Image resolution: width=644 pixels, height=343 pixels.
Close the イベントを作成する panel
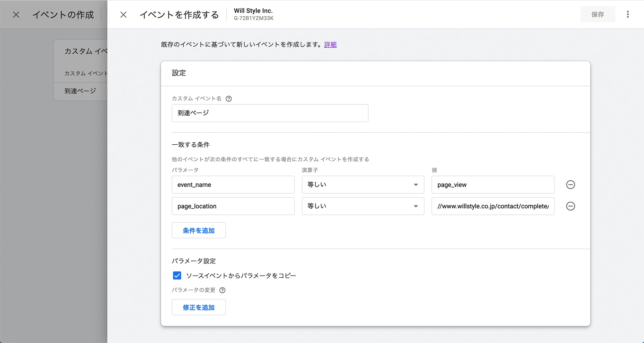tap(123, 15)
